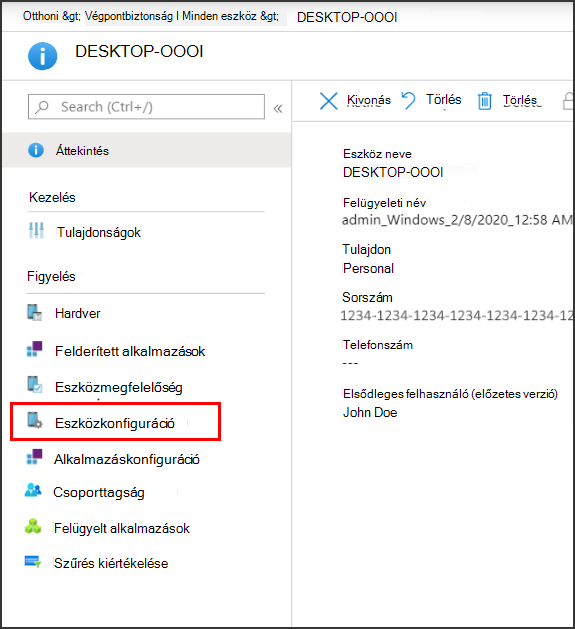Click the X icon for Kivonás
The image size is (575, 629).
point(329,101)
